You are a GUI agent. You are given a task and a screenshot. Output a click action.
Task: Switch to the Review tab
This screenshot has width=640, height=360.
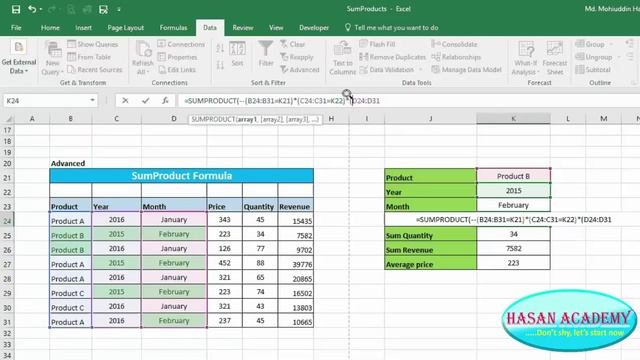click(x=243, y=28)
